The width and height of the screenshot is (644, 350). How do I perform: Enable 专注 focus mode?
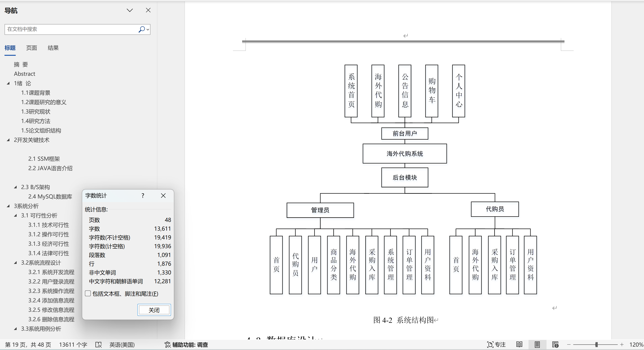[496, 345]
